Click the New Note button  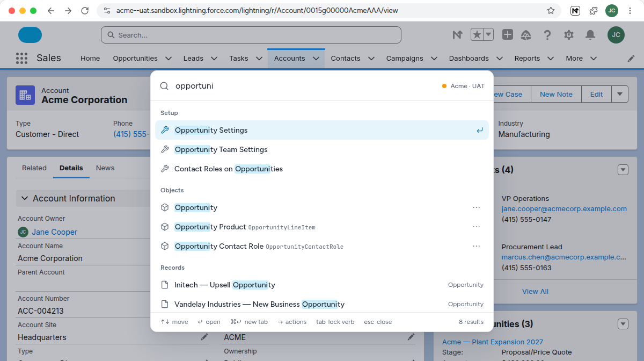click(556, 94)
